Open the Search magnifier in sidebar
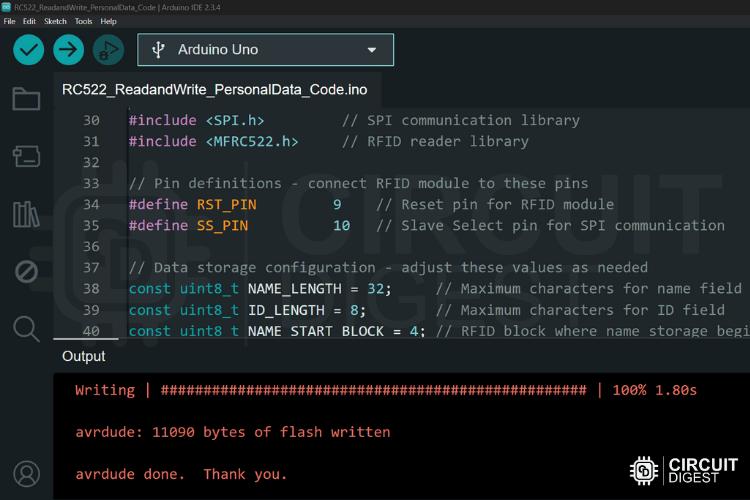 coord(26,328)
